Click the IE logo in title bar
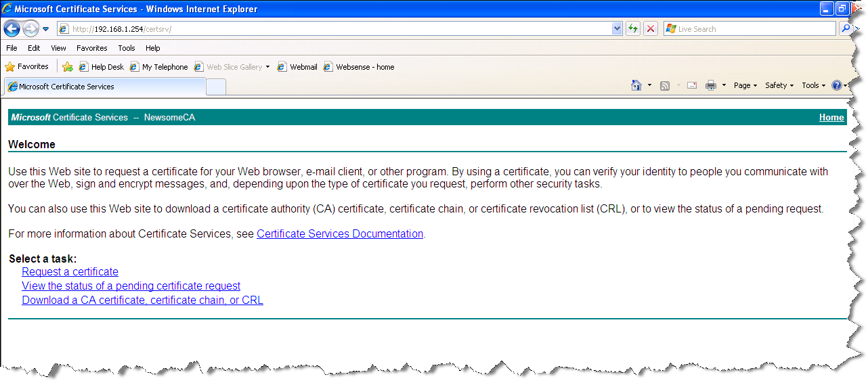The height and width of the screenshot is (381, 868). [7, 9]
